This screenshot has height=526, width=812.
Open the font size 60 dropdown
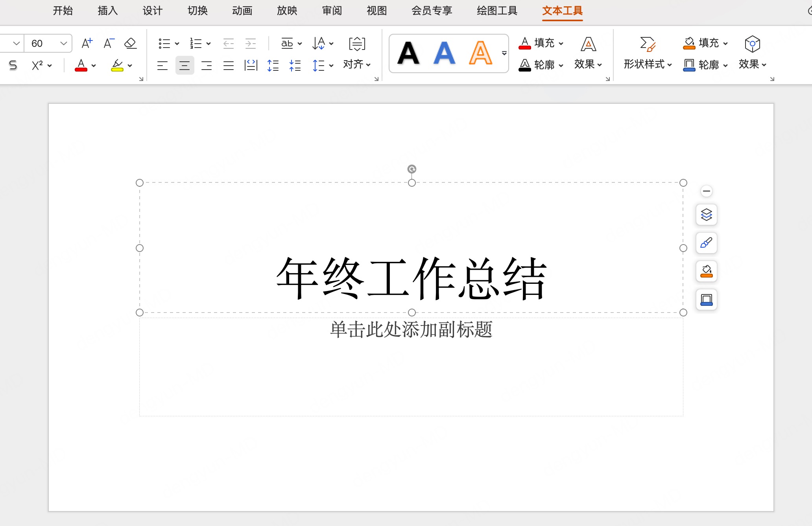(x=63, y=43)
